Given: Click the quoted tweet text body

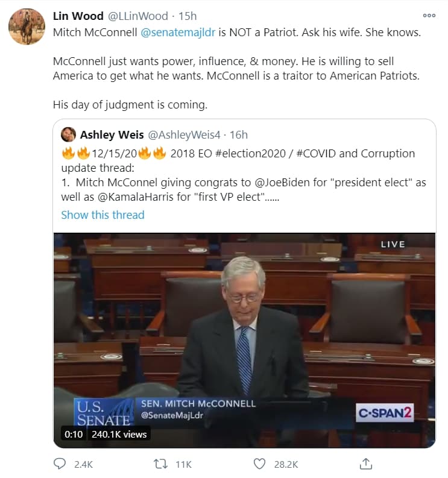Looking at the screenshot, I should [244, 175].
